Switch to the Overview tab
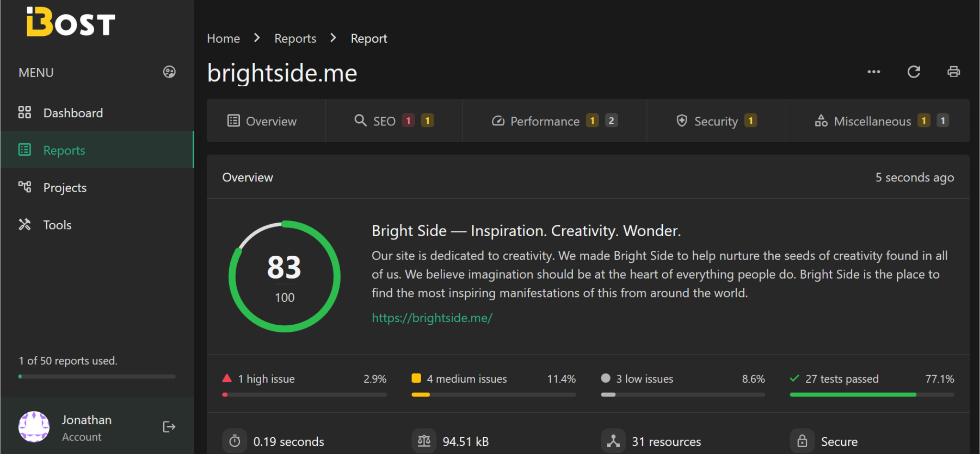The width and height of the screenshot is (980, 454). [266, 121]
